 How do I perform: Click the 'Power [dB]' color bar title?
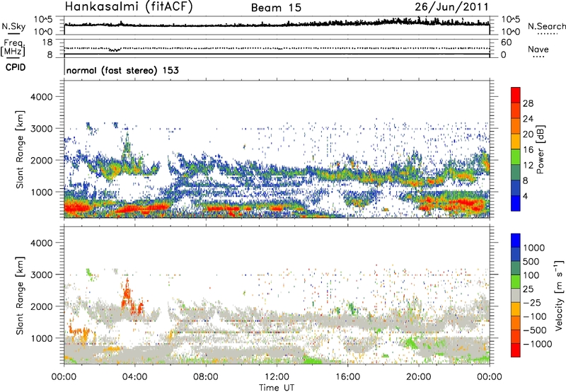(541, 149)
